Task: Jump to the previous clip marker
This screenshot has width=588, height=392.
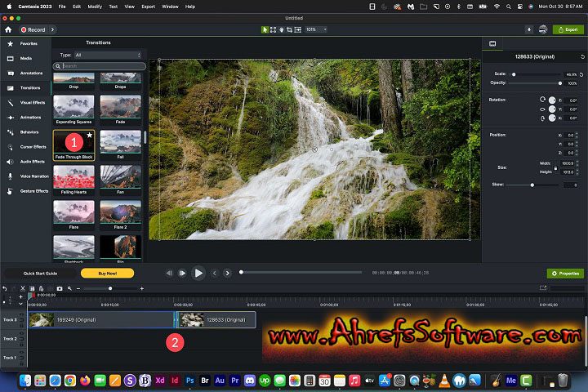Action: [x=215, y=273]
